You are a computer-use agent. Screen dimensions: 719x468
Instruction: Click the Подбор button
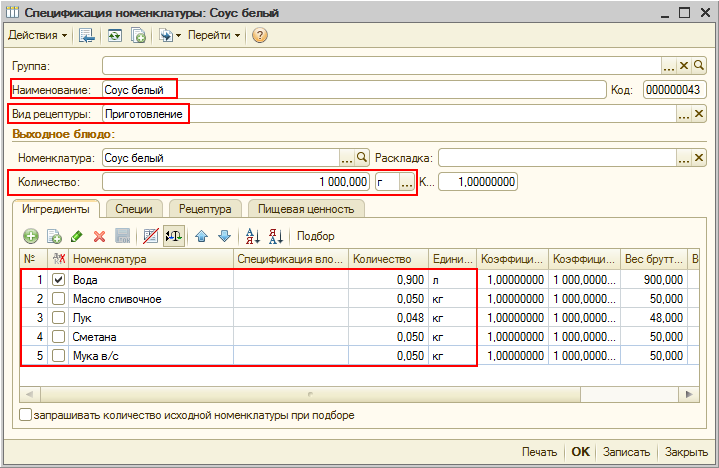pyautogui.click(x=316, y=236)
